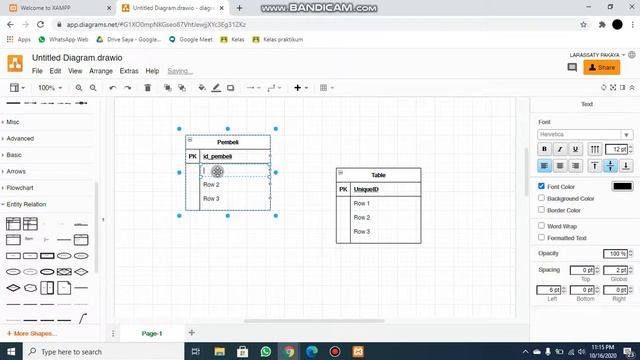Viewport: 640px width, 360px height.
Task: Toggle fullscreen icon in toolbar
Action: pos(613,88)
